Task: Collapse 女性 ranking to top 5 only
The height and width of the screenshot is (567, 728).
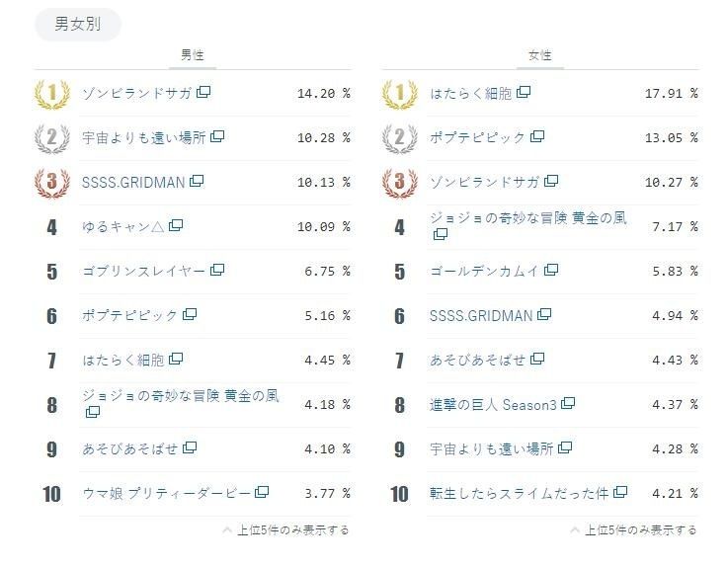Action: [634, 530]
